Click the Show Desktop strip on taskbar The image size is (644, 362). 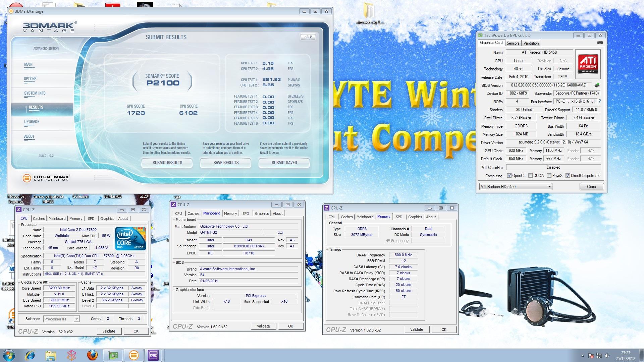tap(642, 355)
